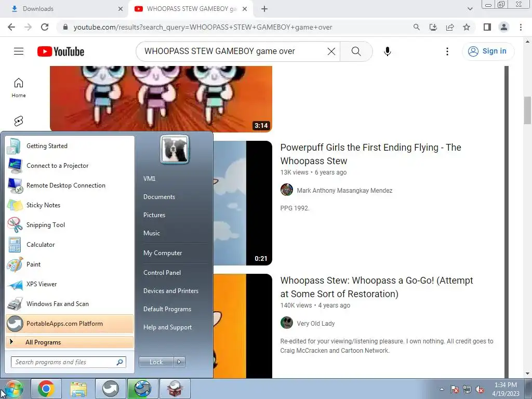This screenshot has width=532, height=399.
Task: Click the globe application taskbar icon
Action: click(x=142, y=389)
